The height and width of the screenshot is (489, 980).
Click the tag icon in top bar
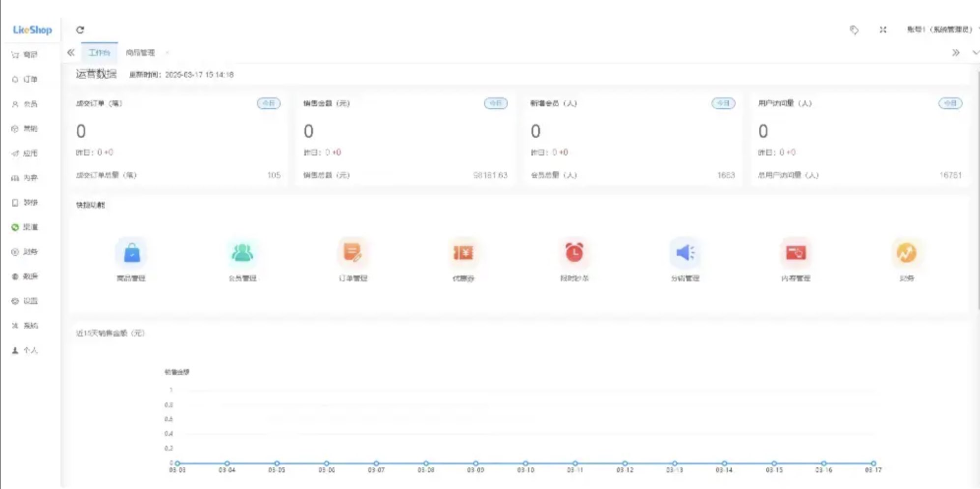pyautogui.click(x=854, y=30)
